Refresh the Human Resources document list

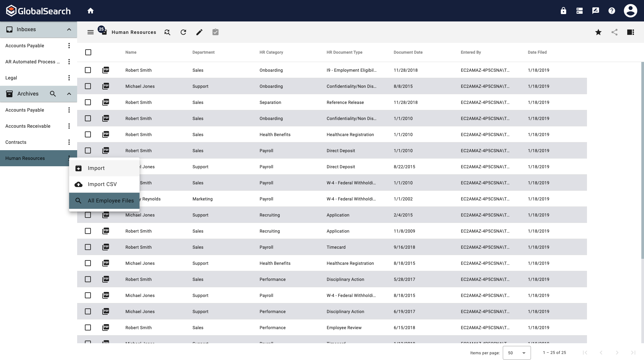click(x=183, y=32)
